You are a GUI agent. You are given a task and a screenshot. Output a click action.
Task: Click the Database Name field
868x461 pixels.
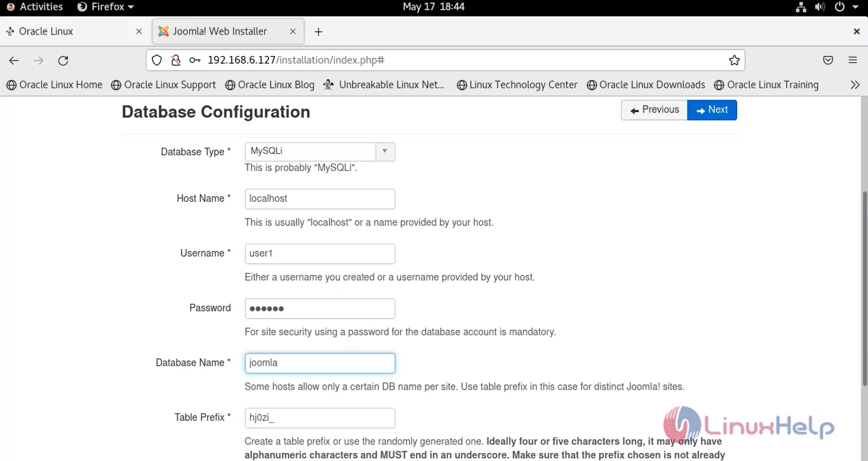point(320,363)
